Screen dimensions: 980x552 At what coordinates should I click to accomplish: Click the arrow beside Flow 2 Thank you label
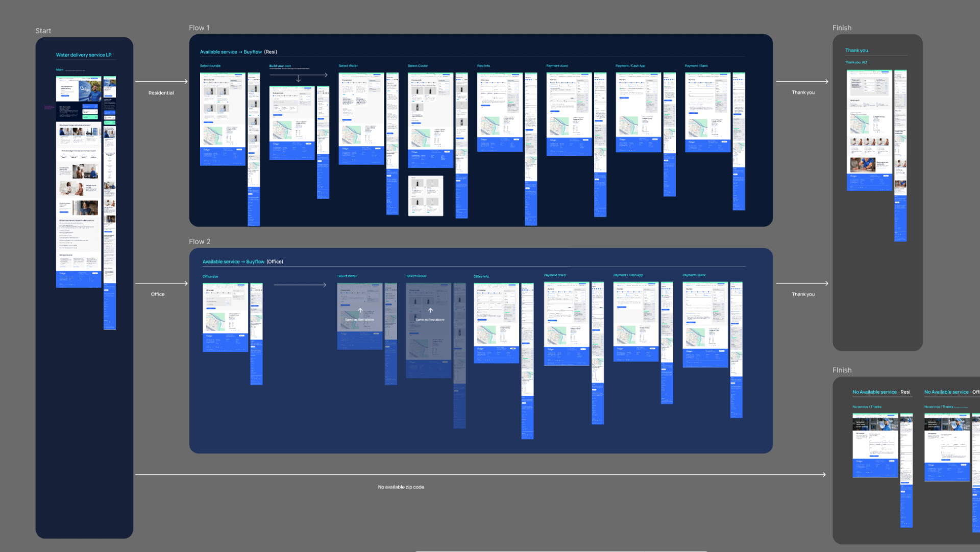point(802,283)
